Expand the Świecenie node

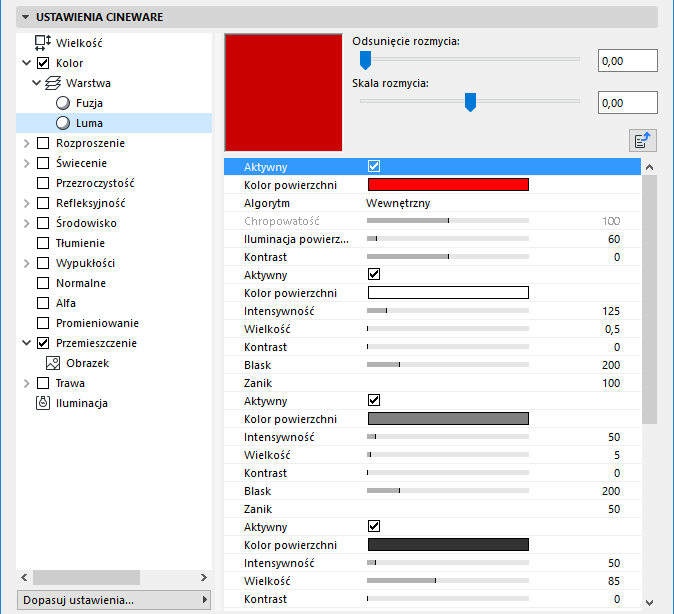pos(27,163)
